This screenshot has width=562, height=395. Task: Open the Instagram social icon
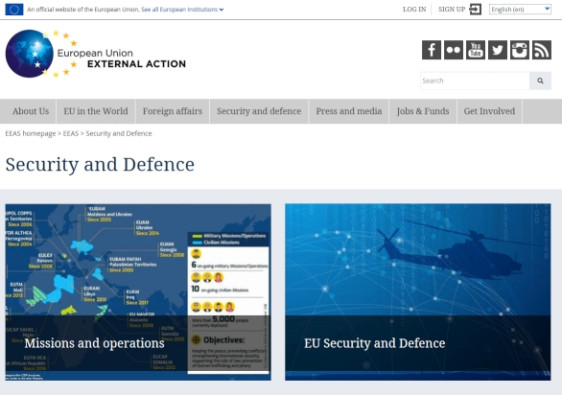pos(520,50)
